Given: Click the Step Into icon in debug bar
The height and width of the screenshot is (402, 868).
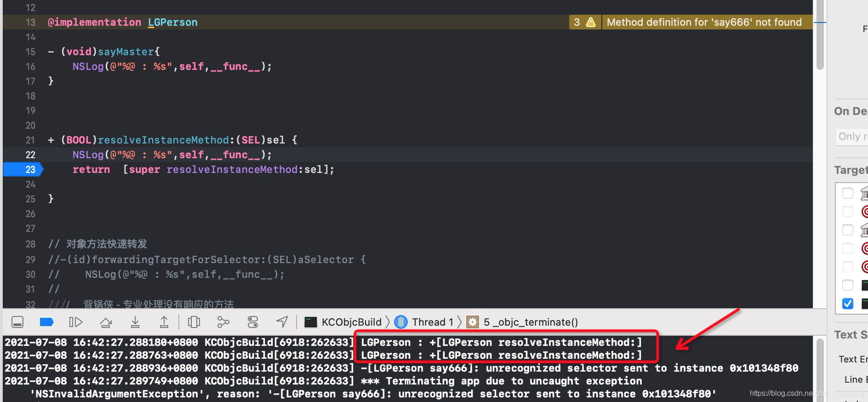Looking at the screenshot, I should tap(135, 322).
